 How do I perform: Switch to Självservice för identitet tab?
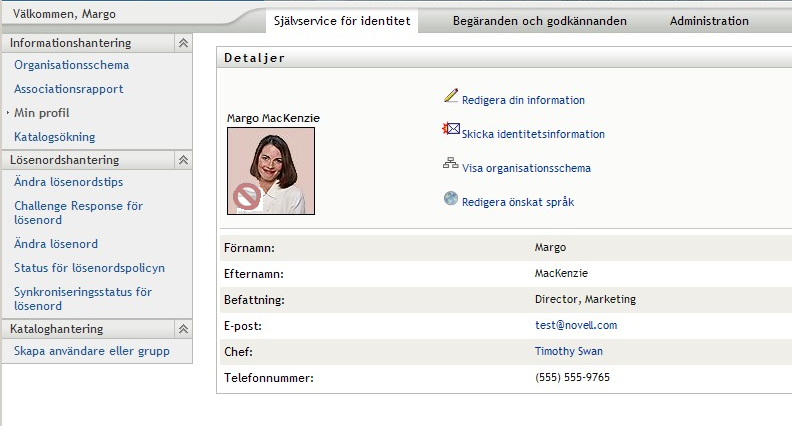(x=342, y=21)
